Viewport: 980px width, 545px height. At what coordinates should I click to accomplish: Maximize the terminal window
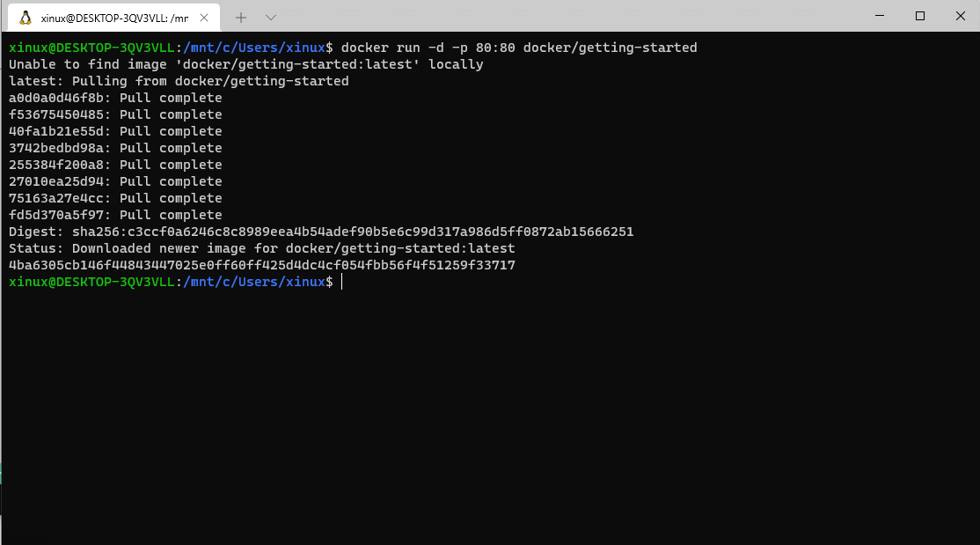click(920, 16)
